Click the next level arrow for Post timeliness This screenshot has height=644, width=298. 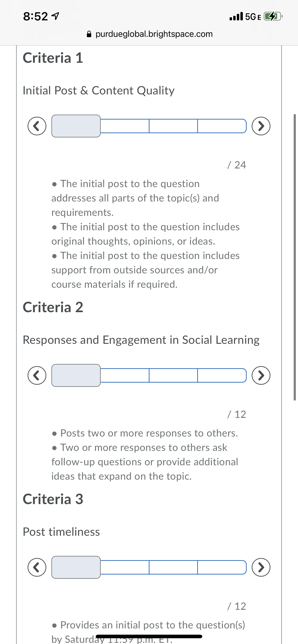pos(261,567)
